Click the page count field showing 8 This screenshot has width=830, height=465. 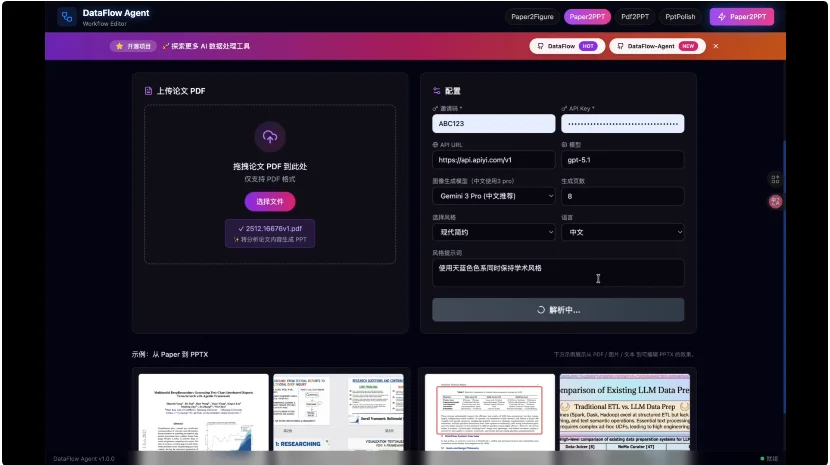click(622, 196)
